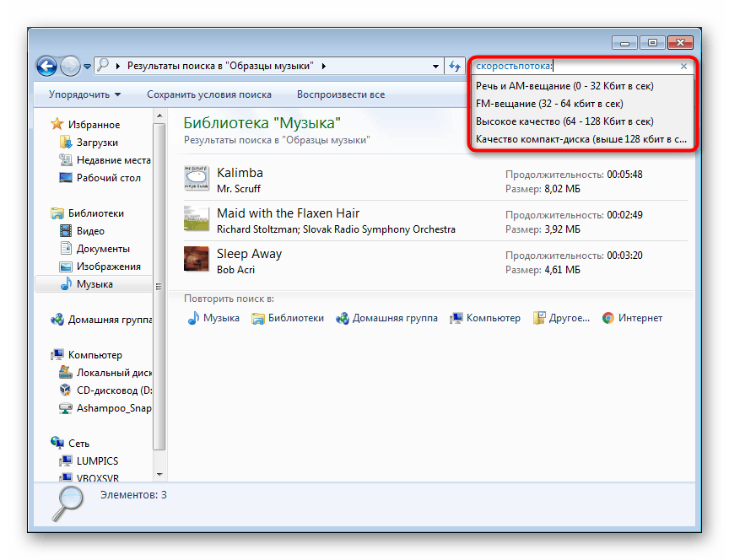Click the size value "8,02 МБ"

click(562, 189)
